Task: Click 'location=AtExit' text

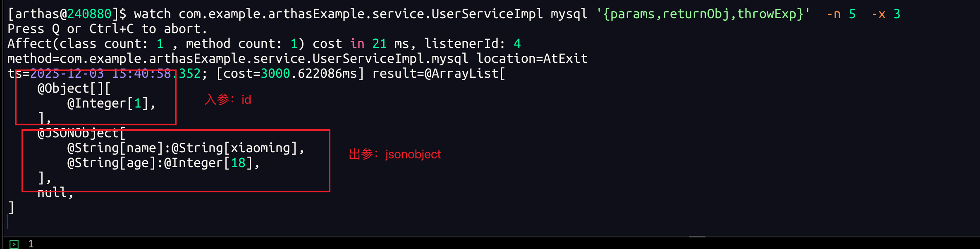Action: pos(532,59)
